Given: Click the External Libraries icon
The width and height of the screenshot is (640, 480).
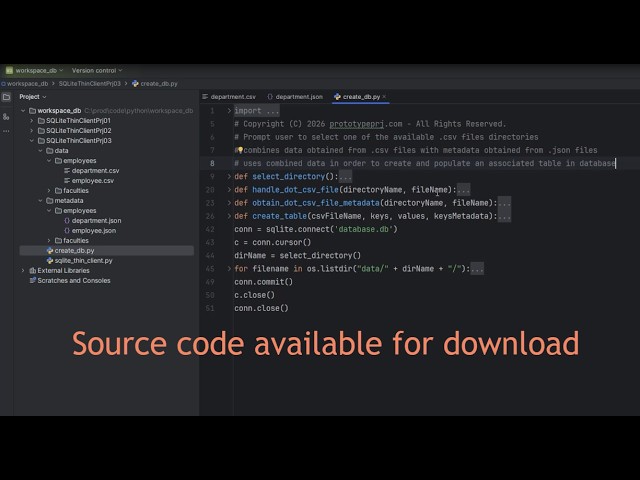Looking at the screenshot, I should 33,271.
